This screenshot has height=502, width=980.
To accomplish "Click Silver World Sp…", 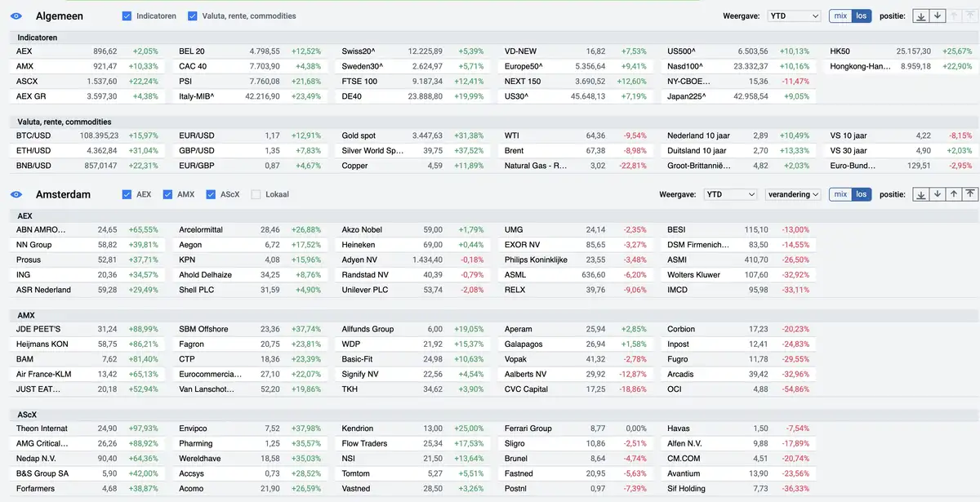I will (372, 151).
